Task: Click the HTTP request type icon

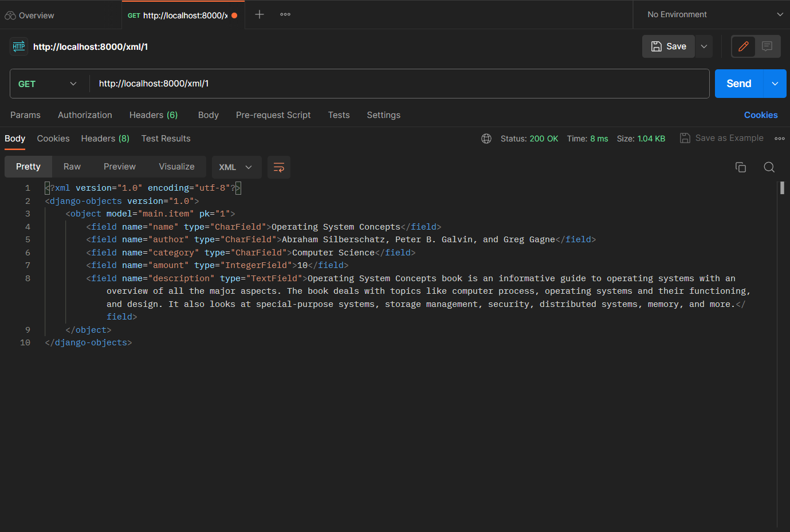Action: coord(19,46)
